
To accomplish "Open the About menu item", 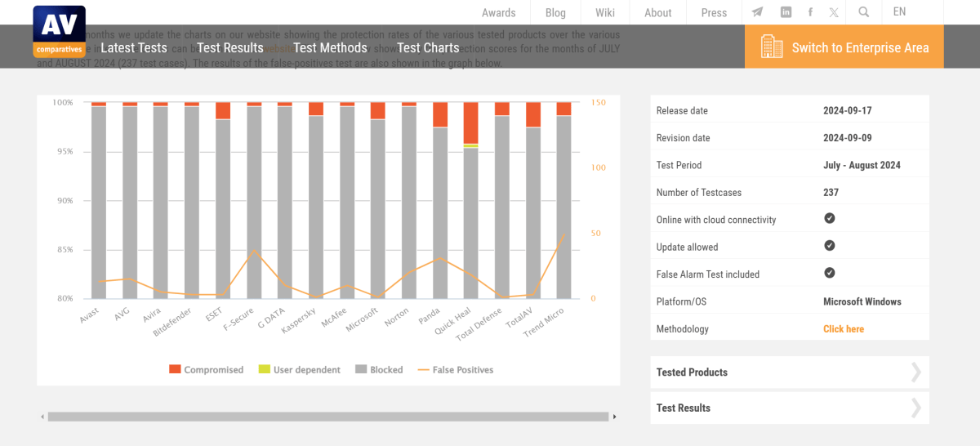I will pos(658,12).
